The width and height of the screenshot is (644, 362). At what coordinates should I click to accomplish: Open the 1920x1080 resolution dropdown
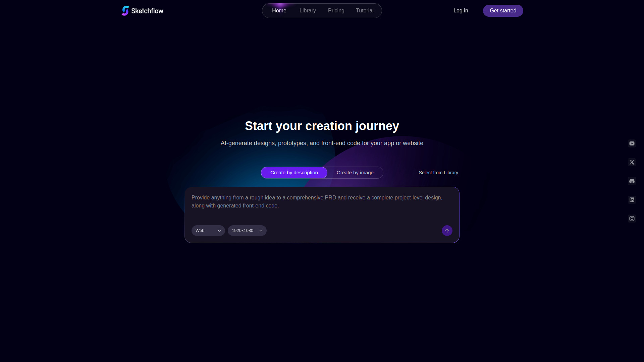(247, 231)
